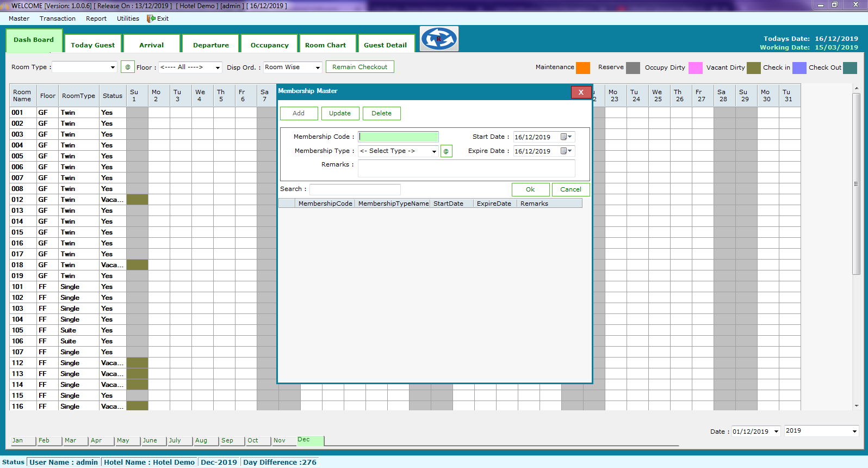The width and height of the screenshot is (868, 468).
Task: Open the Transaction menu
Action: click(x=58, y=19)
